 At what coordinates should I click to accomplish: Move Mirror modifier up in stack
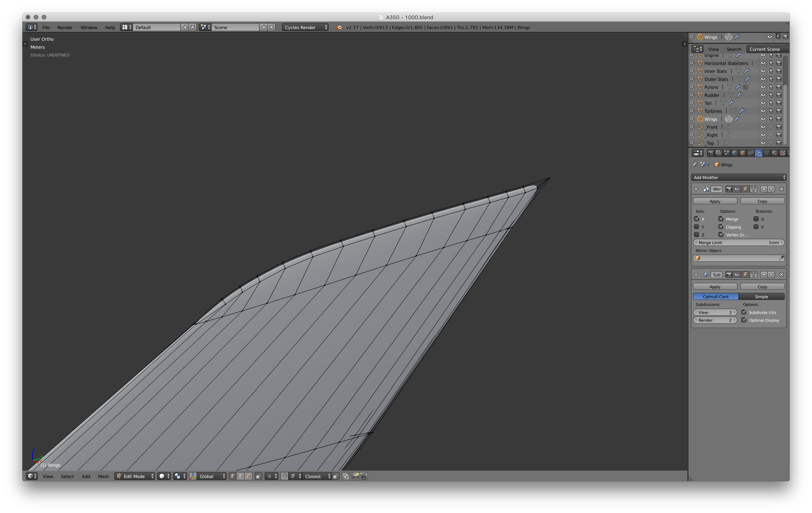click(764, 189)
